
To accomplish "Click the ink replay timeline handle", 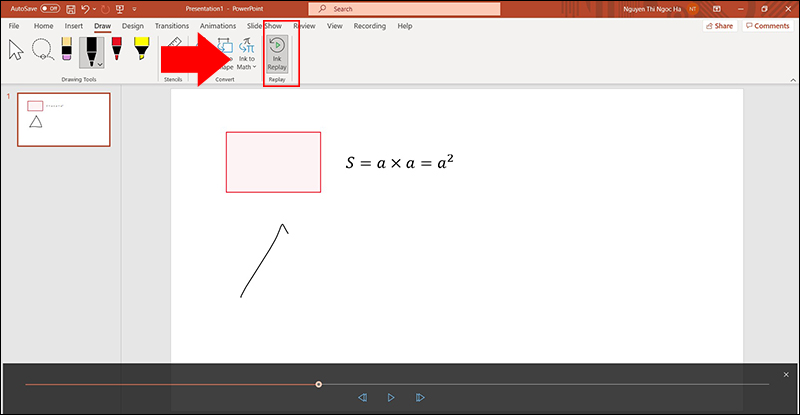I will coord(318,384).
